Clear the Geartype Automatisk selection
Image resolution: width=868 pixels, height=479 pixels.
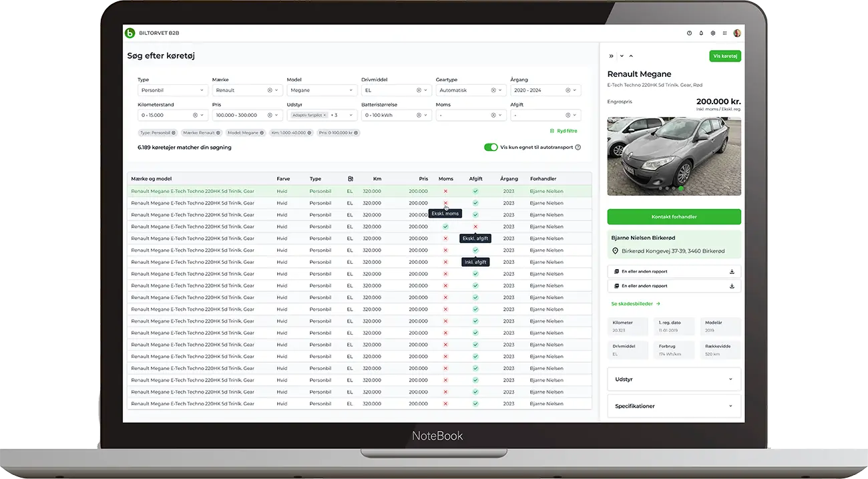(x=494, y=90)
